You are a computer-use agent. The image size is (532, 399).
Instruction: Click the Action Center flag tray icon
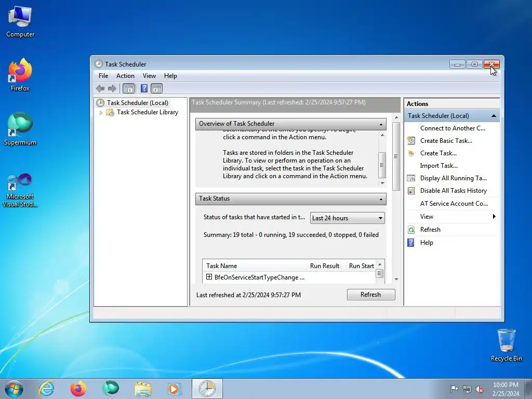[x=454, y=389]
